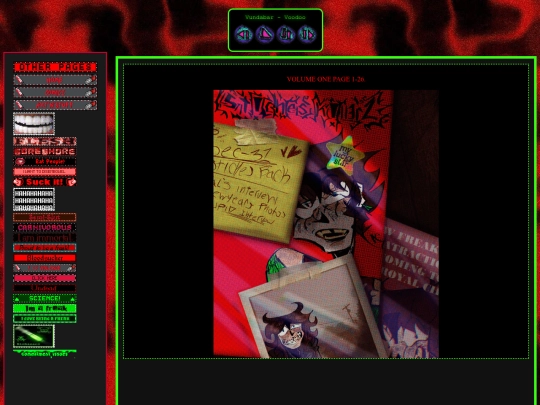Screen dimensions: 540x405
Task: Click the CARNIVOROUS blinkie
Action: tap(45, 228)
